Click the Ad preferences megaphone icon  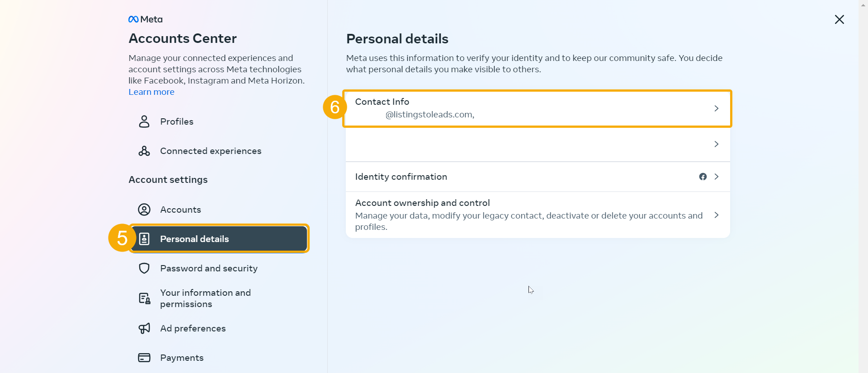144,328
